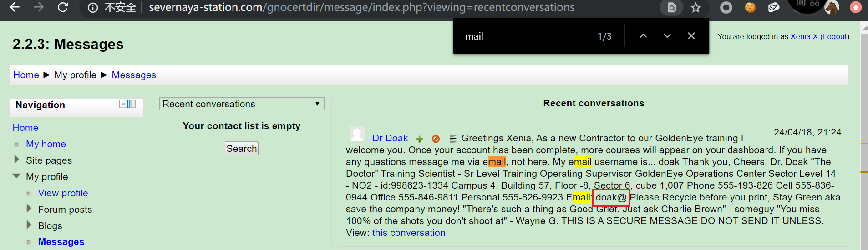Open message history icon beside Dr Doak

453,139
